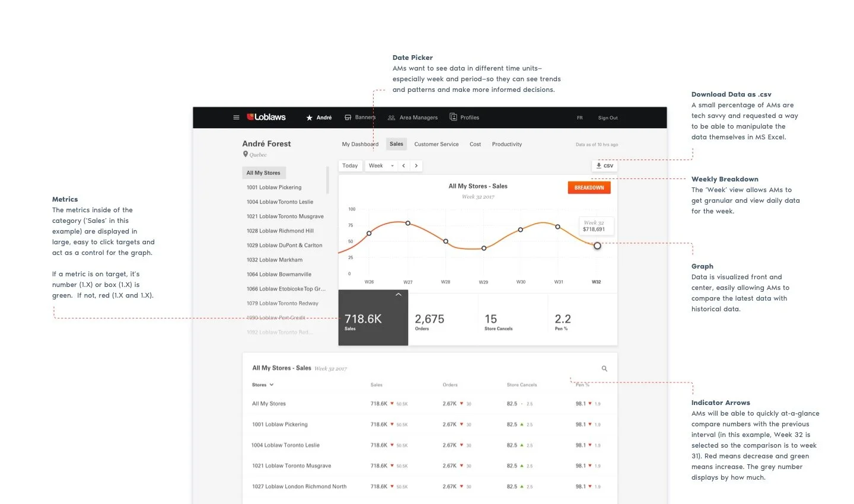Open the My Dashboard tab
Screen dimensions: 854x504
tap(359, 144)
